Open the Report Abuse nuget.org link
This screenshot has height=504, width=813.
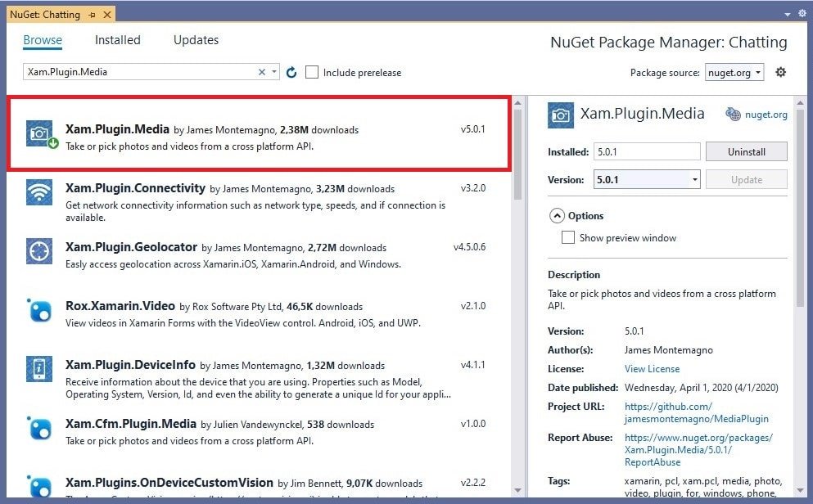point(698,450)
